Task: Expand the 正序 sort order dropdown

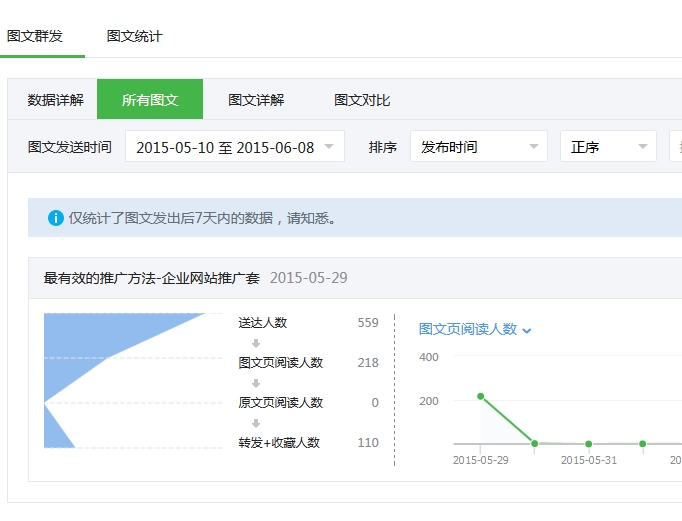Action: pyautogui.click(x=608, y=147)
